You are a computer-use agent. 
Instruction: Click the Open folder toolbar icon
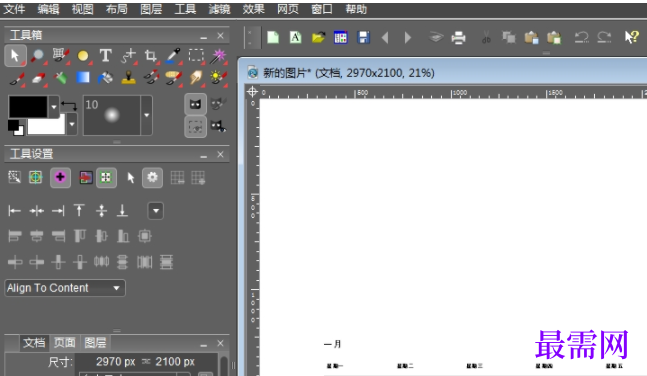click(318, 38)
